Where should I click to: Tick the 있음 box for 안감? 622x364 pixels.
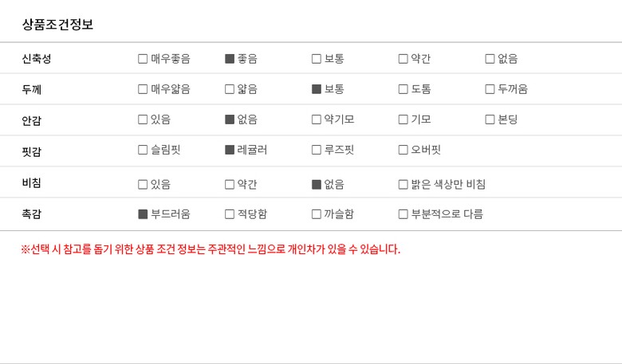tap(143, 119)
